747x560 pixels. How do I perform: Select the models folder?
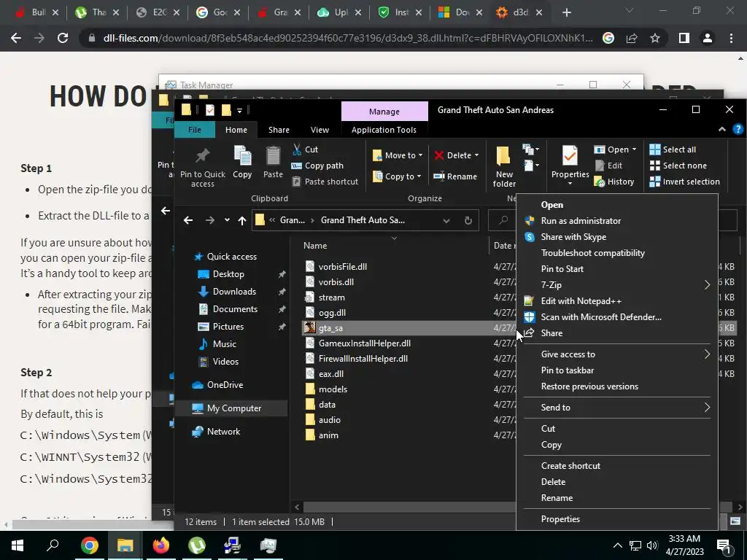pyautogui.click(x=333, y=389)
